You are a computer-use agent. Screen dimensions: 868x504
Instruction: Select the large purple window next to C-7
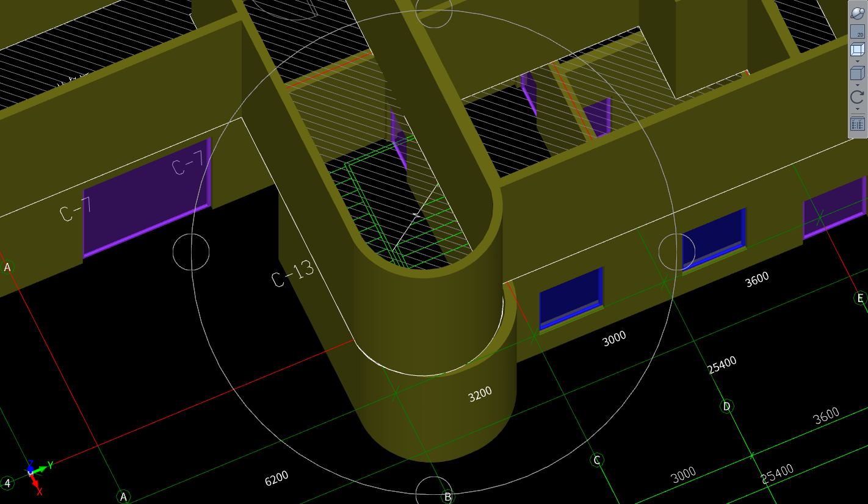coord(146,198)
